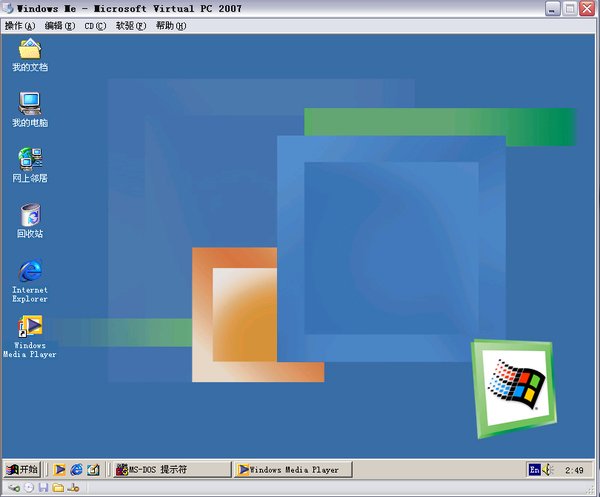Select the 我的电脑 desktop icon
The height and width of the screenshot is (497, 600).
tap(30, 110)
